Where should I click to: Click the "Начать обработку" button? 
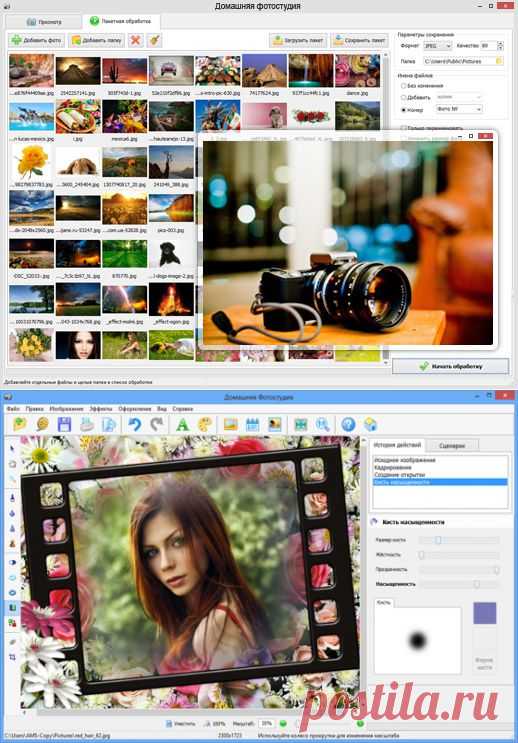[450, 366]
